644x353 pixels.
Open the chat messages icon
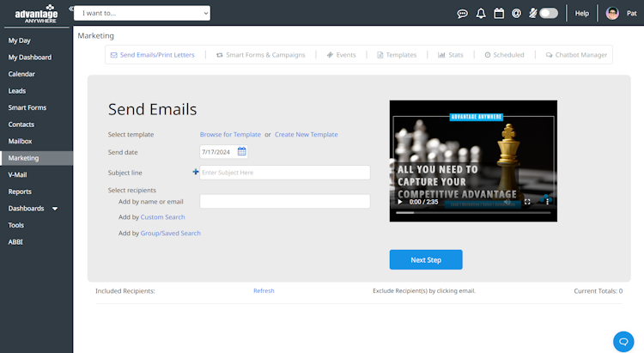[x=463, y=14]
